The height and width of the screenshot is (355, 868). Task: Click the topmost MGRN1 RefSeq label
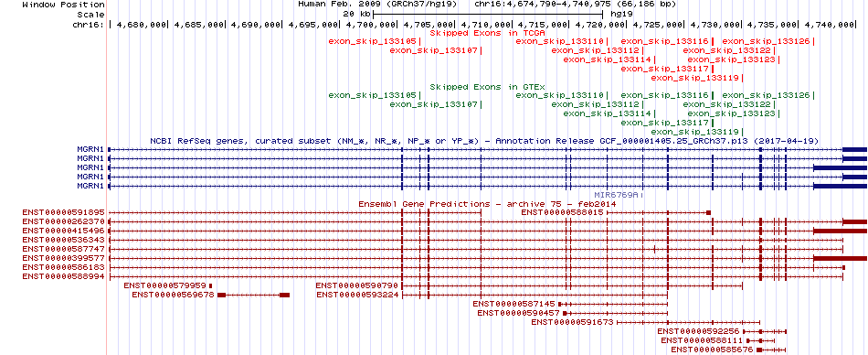[90, 149]
